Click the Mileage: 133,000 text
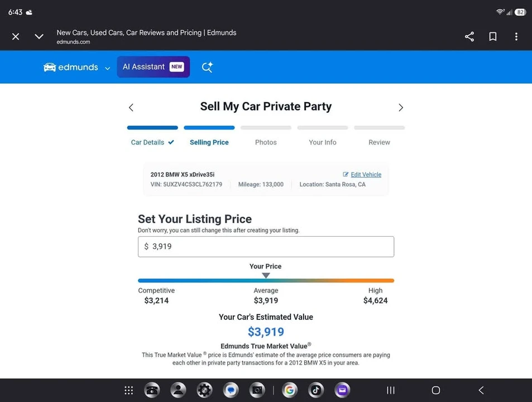 (x=261, y=184)
